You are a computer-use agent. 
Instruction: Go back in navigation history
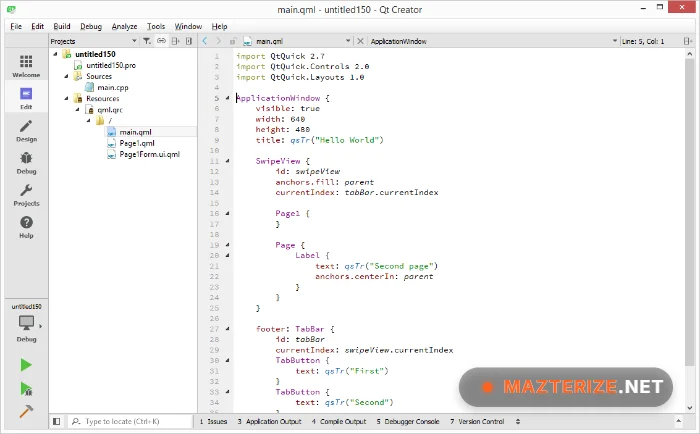click(x=204, y=41)
